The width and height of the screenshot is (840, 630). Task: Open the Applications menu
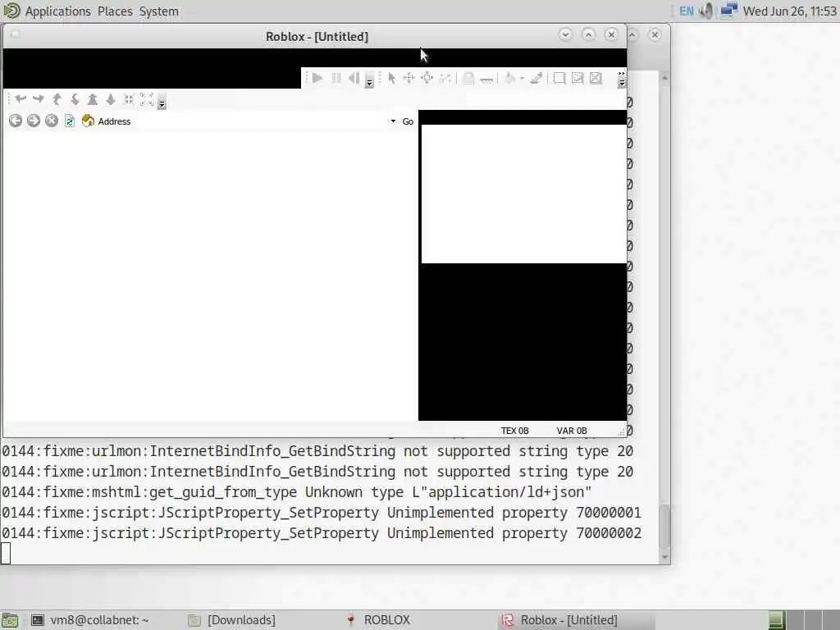(58, 11)
